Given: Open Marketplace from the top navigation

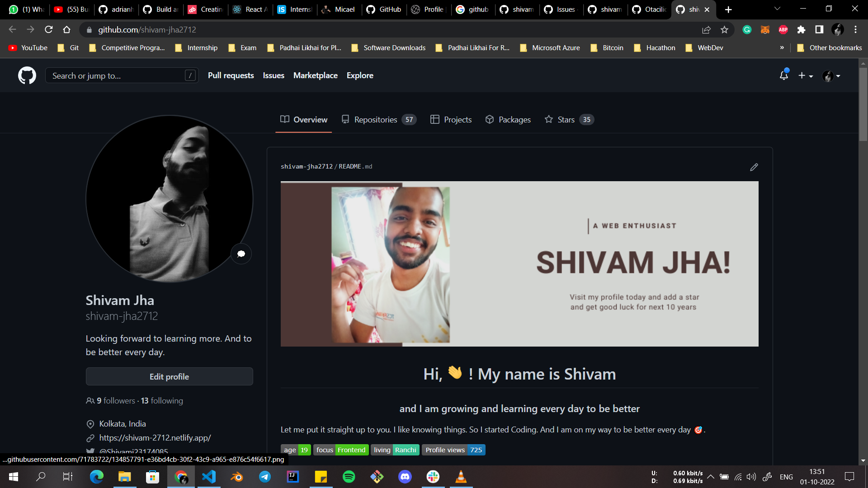Looking at the screenshot, I should click(315, 75).
